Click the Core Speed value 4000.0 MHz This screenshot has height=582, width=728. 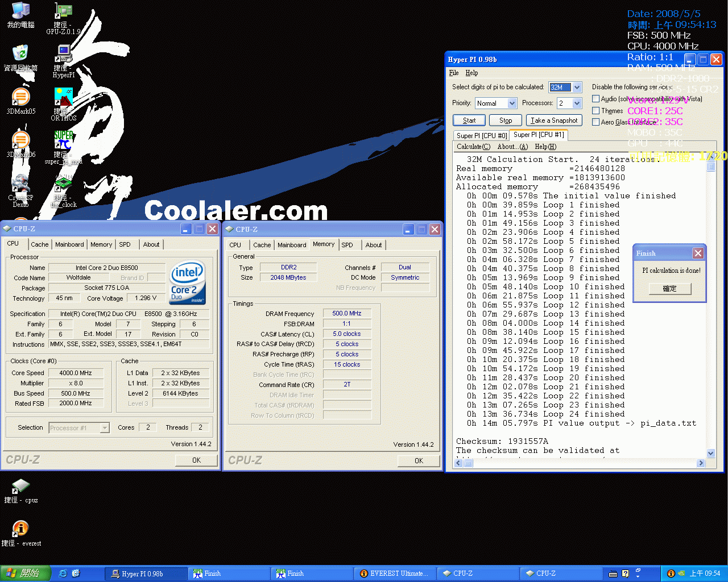click(76, 373)
